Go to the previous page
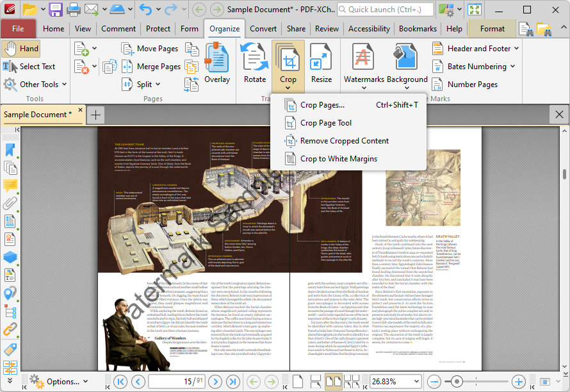 pyautogui.click(x=138, y=382)
